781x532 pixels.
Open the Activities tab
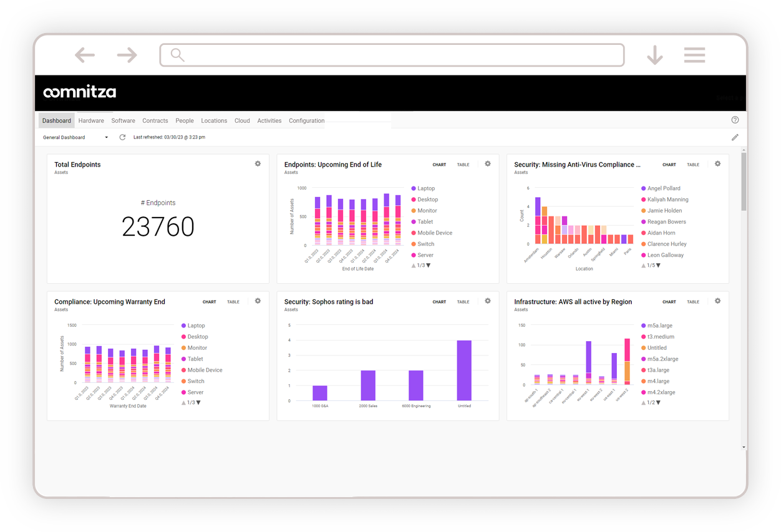pos(269,120)
